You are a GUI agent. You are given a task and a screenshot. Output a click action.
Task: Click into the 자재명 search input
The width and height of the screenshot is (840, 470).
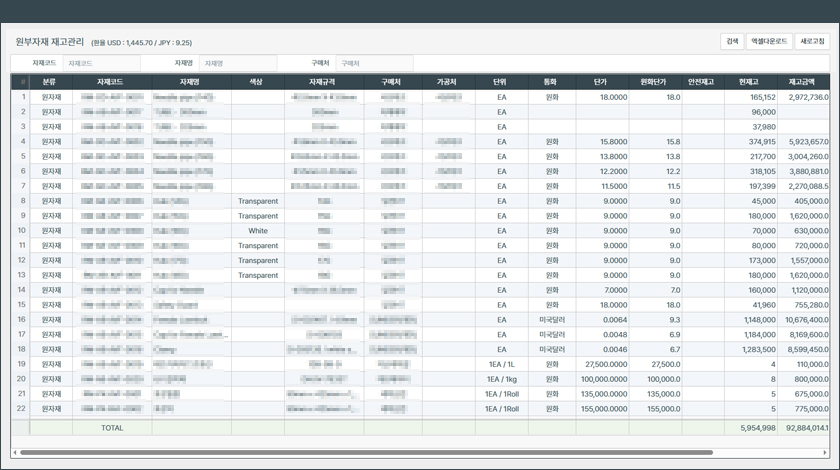[238, 63]
